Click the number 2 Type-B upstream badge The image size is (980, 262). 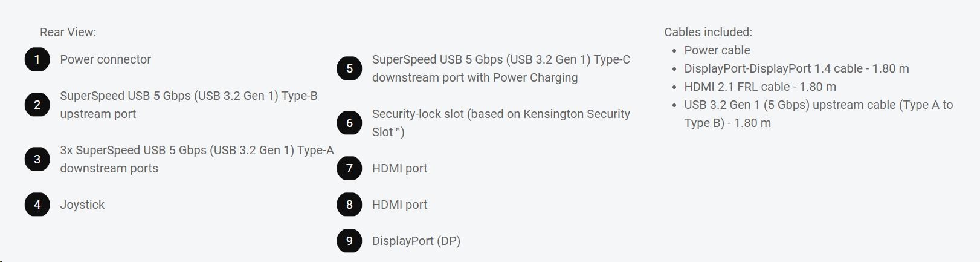coord(37,105)
